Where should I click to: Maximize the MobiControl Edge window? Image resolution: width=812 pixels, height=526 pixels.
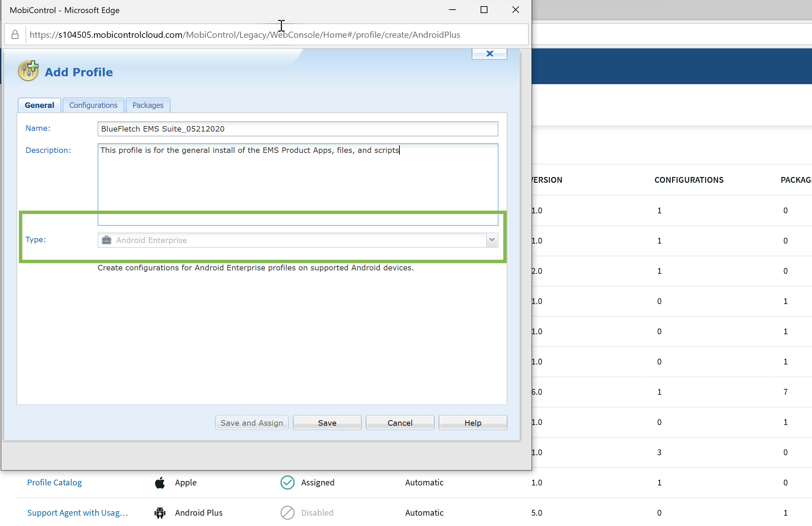coord(484,10)
